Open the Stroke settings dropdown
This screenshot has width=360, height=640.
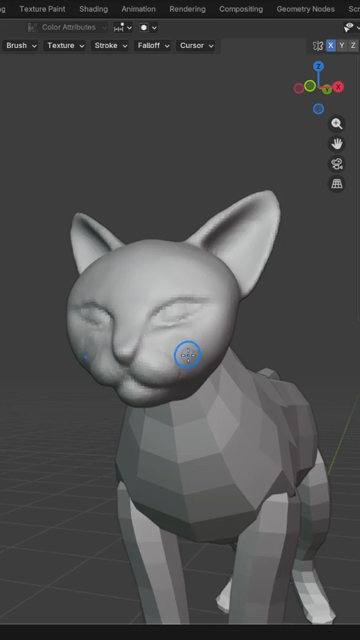pyautogui.click(x=111, y=45)
